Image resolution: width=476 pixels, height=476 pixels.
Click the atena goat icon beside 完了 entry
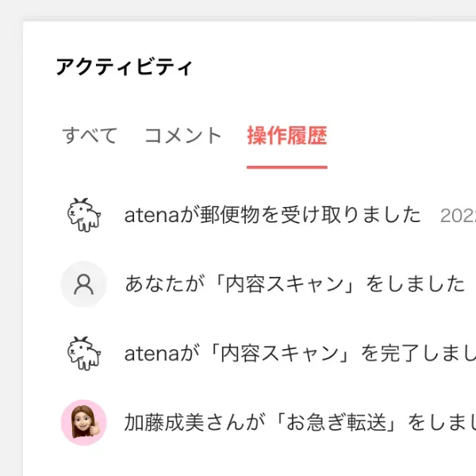tap(83, 353)
